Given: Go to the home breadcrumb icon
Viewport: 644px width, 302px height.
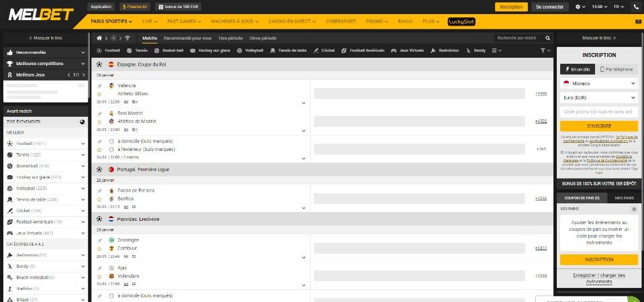Looking at the screenshot, I should point(99,38).
